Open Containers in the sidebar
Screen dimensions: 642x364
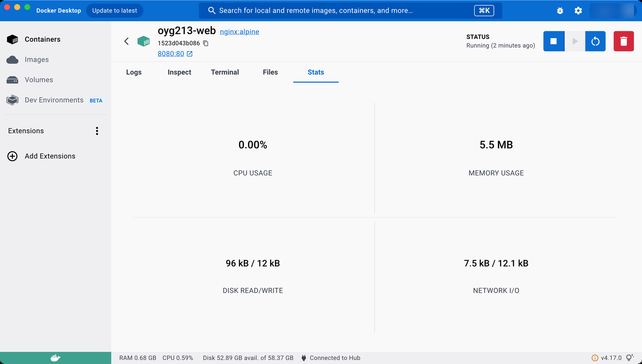click(56, 39)
